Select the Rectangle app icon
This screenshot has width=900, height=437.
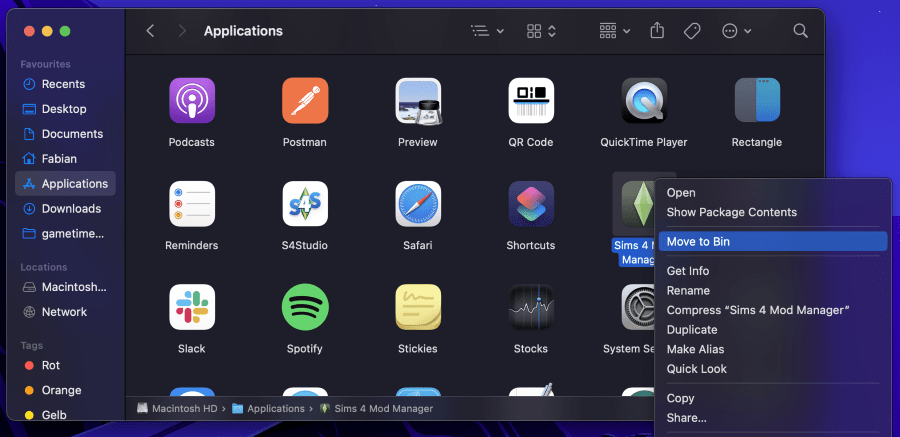(757, 100)
